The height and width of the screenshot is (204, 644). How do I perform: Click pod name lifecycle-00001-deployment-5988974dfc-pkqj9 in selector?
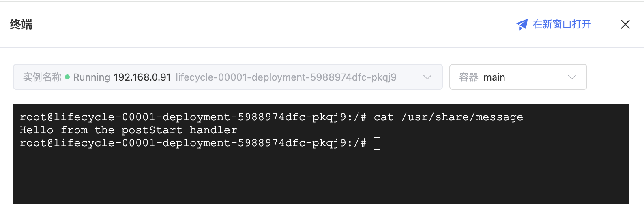pos(286,77)
